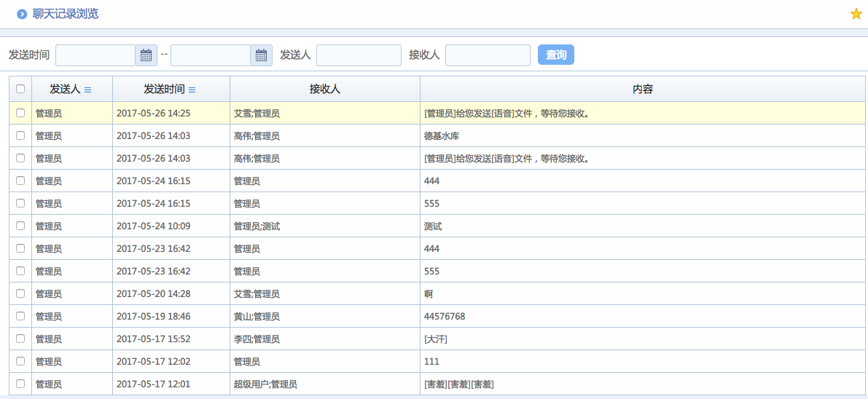Focus the 接收人 filter input field
Screen dimensions: 868x399
(488, 55)
